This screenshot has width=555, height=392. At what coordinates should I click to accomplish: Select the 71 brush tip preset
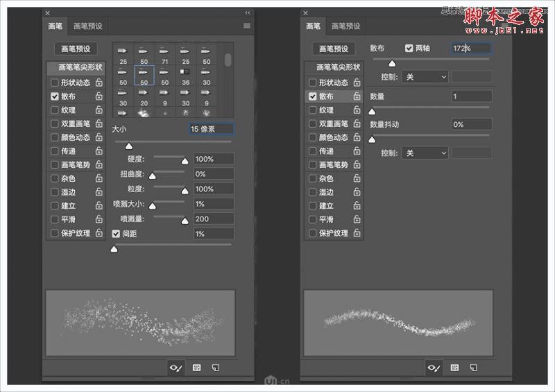(x=164, y=55)
